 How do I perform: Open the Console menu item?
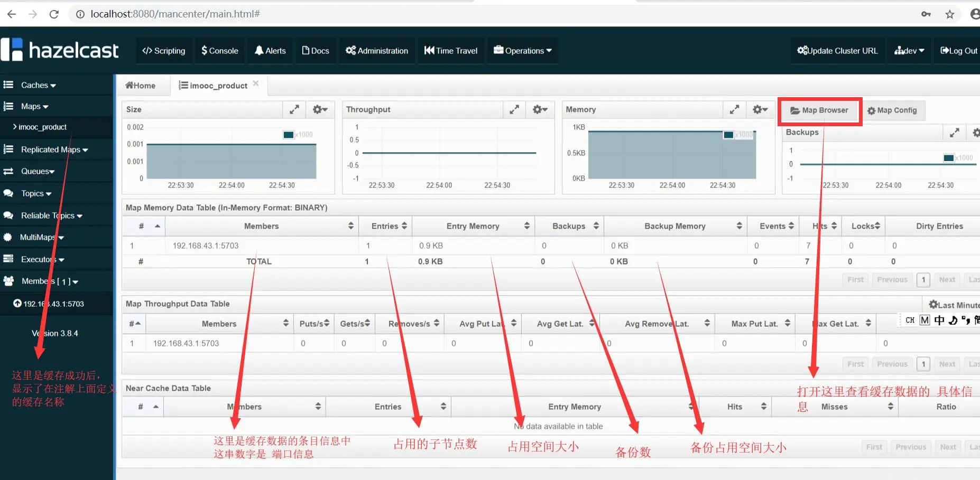(x=220, y=51)
